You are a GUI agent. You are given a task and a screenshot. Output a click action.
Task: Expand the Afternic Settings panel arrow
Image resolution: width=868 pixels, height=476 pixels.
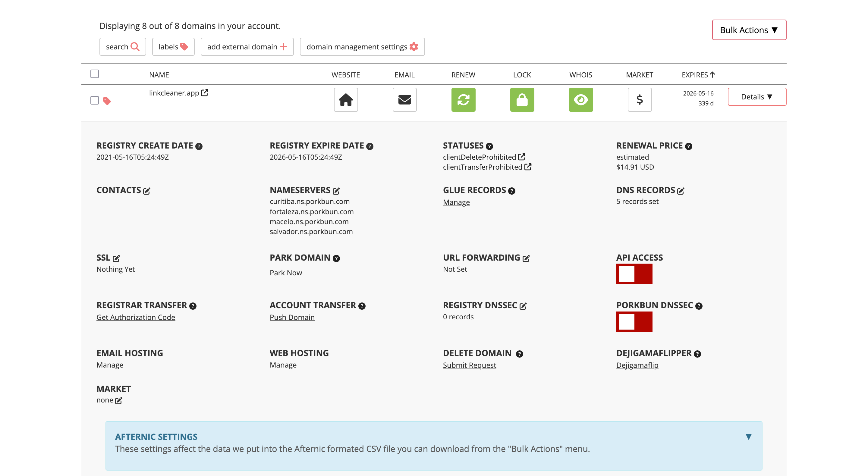(748, 437)
